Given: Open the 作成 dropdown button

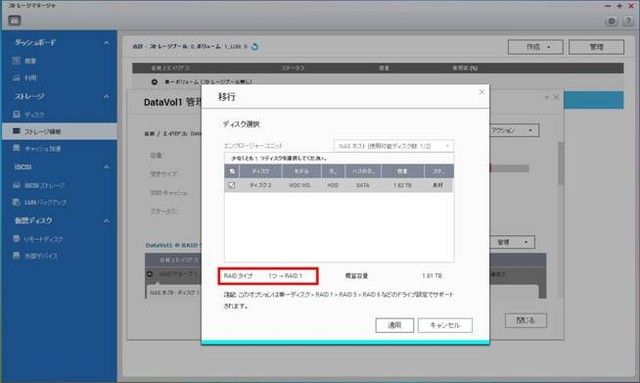Looking at the screenshot, I should [x=536, y=47].
